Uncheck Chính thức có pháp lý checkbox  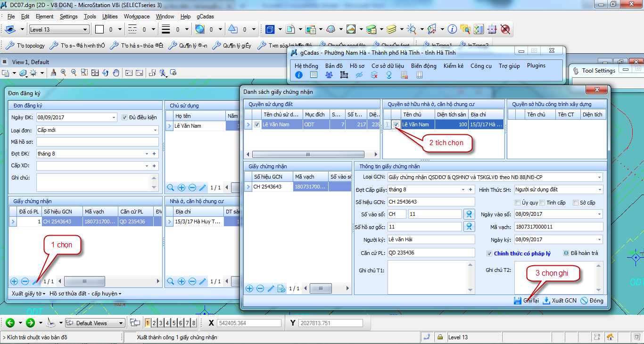click(490, 254)
